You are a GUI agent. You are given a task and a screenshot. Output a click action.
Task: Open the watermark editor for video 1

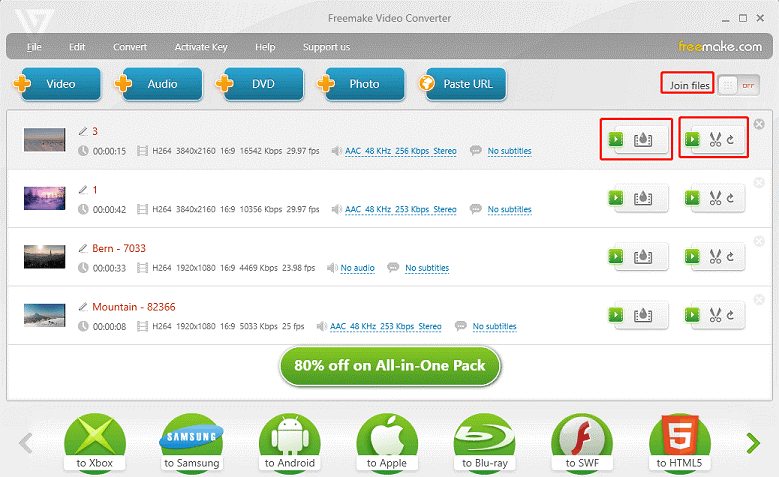(638, 198)
